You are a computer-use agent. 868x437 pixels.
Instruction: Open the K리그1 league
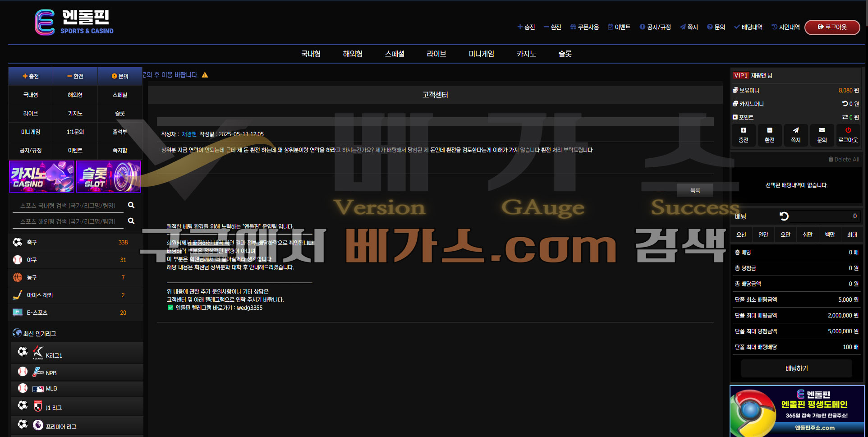77,353
